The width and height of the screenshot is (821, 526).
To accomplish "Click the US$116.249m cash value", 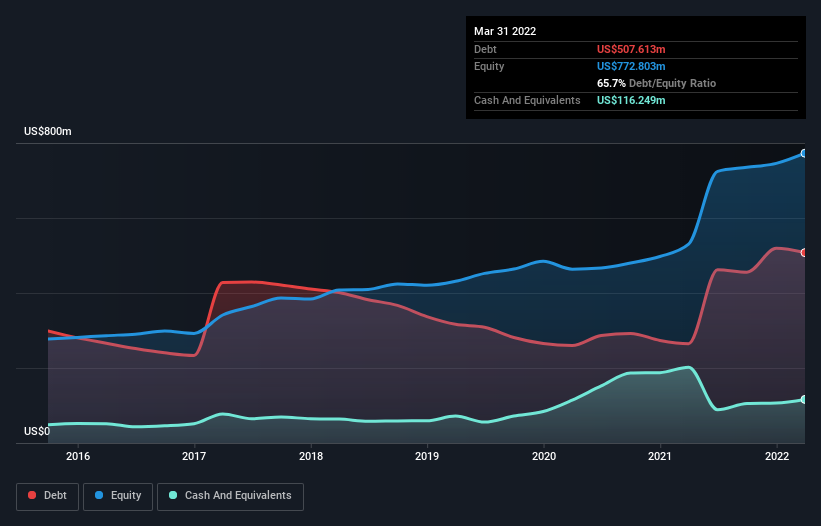I will click(x=631, y=100).
